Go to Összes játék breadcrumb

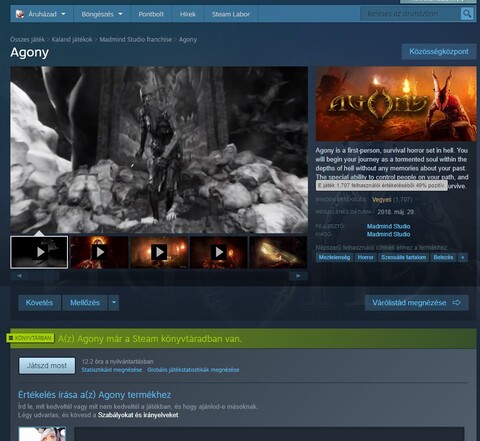coord(27,39)
